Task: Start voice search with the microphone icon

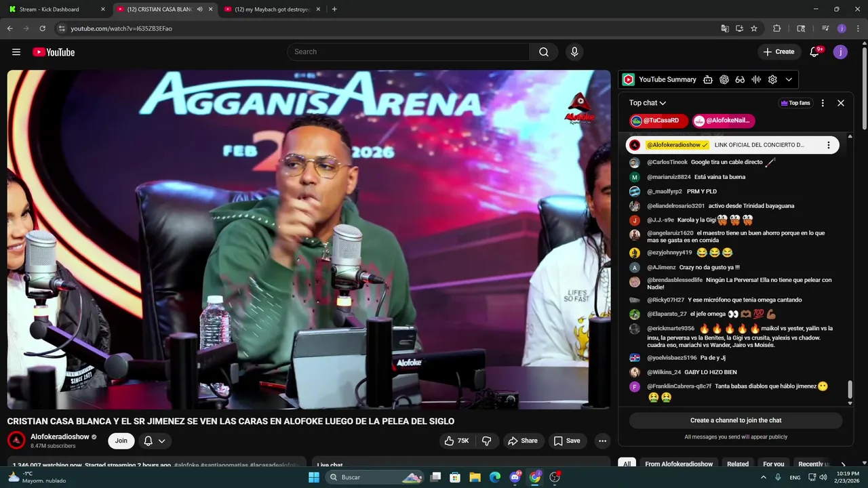Action: pos(574,52)
